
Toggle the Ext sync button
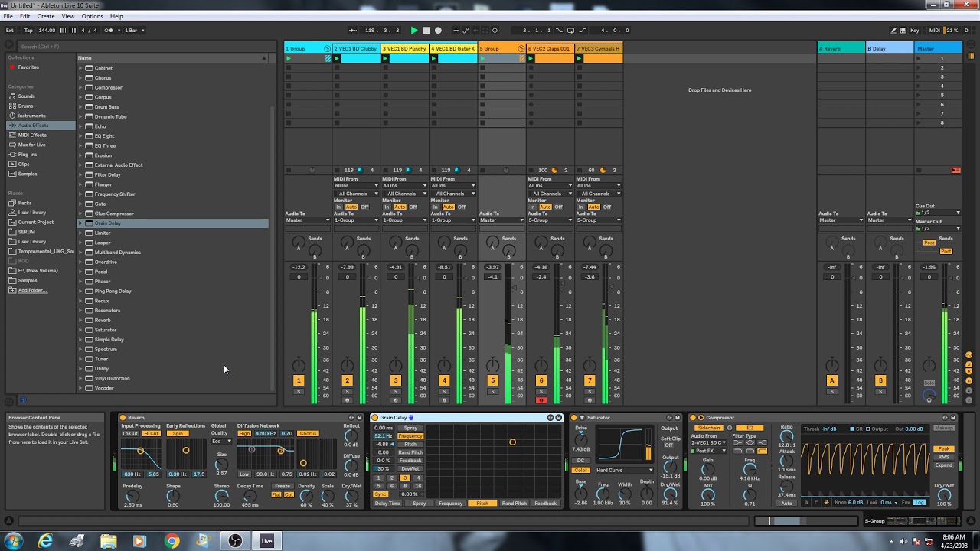pyautogui.click(x=10, y=31)
